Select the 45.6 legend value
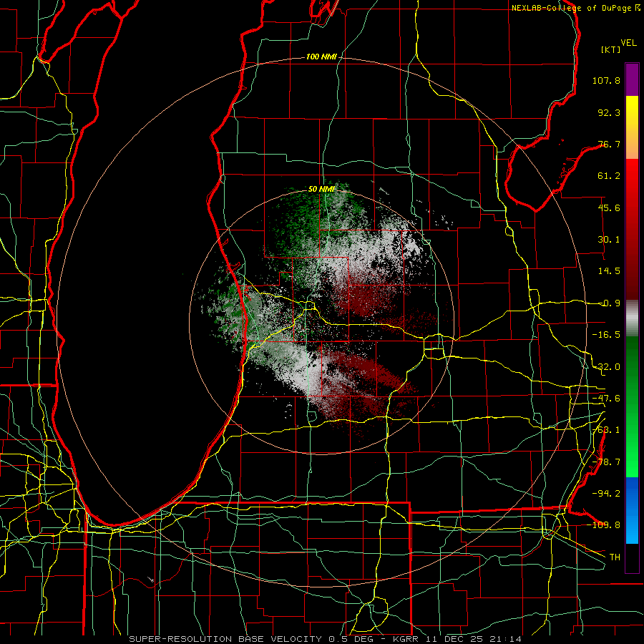This screenshot has width=644, height=644. (609, 208)
